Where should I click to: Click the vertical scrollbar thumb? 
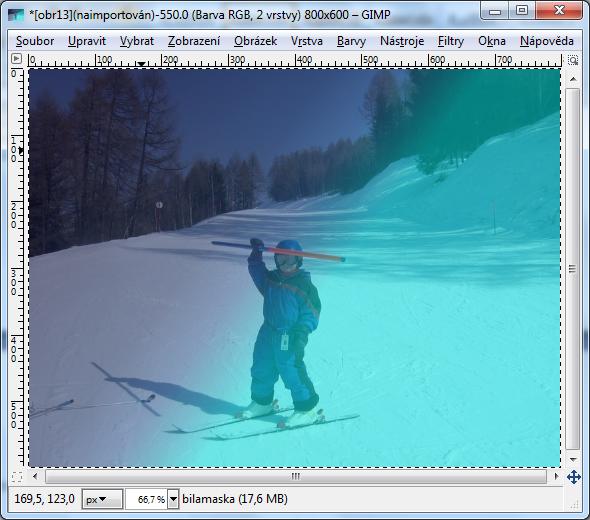click(573, 269)
